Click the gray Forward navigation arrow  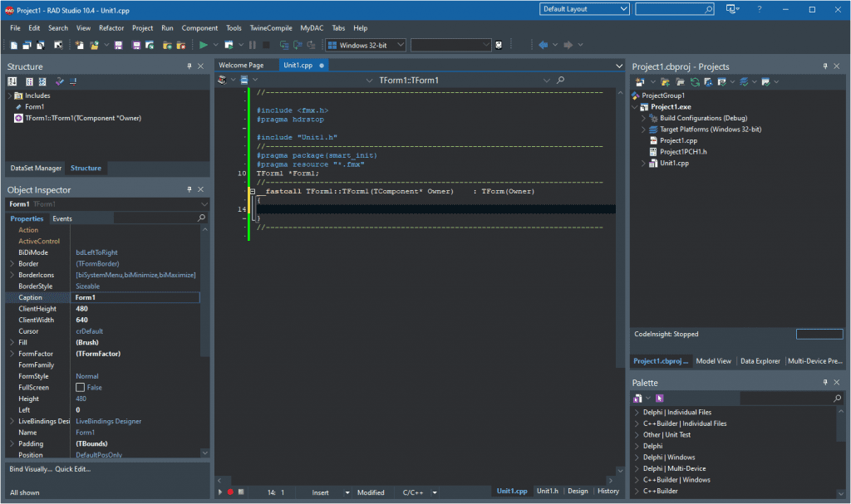pos(568,45)
